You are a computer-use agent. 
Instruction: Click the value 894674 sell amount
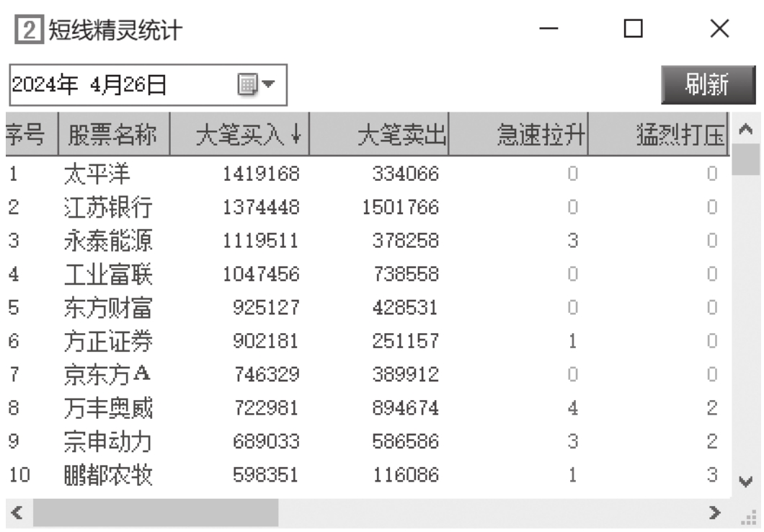406,408
